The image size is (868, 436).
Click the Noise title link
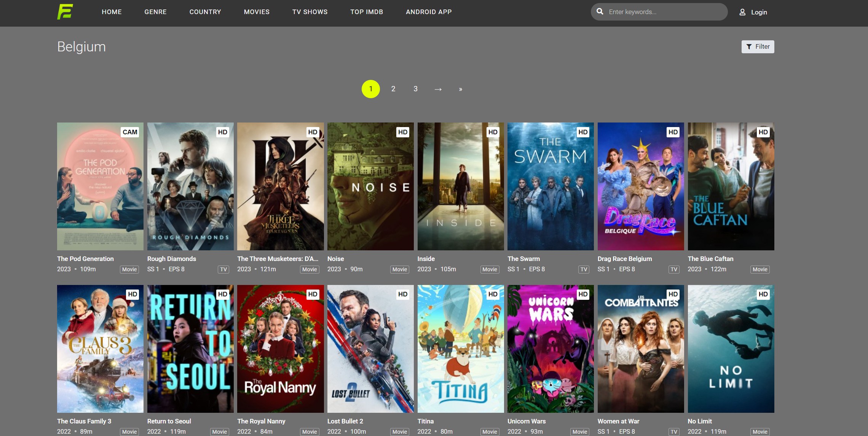(336, 259)
